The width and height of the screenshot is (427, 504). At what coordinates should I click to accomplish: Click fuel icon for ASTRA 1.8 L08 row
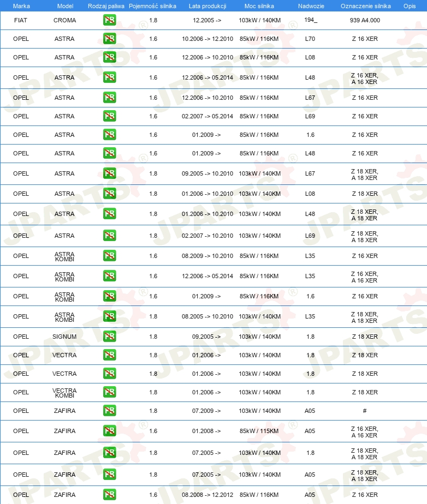pyautogui.click(x=109, y=194)
